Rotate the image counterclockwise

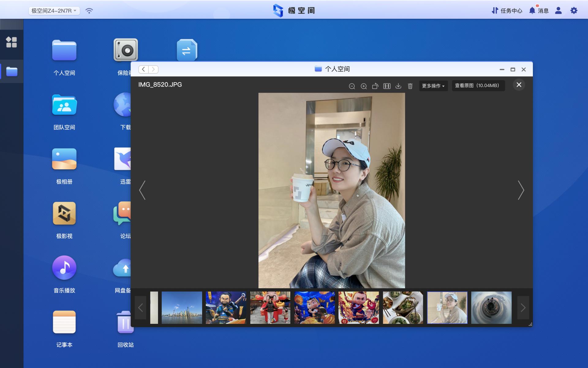pos(375,86)
